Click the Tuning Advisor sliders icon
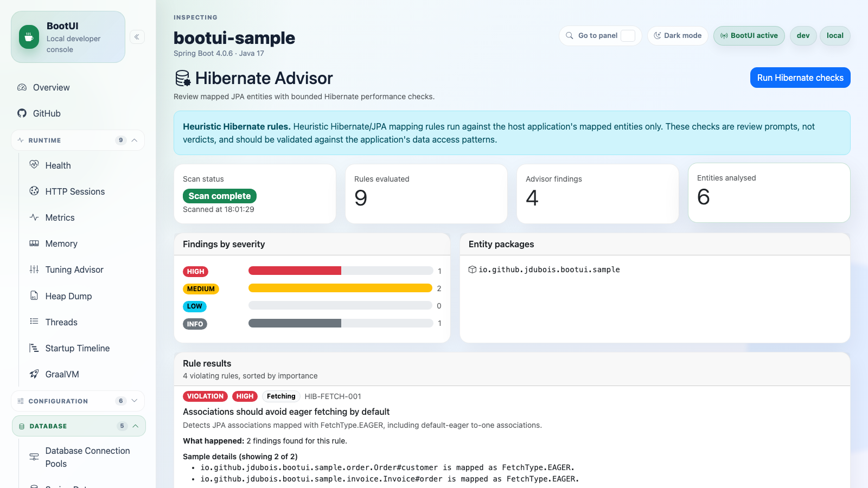Screen dimensions: 868x488 click(x=34, y=269)
